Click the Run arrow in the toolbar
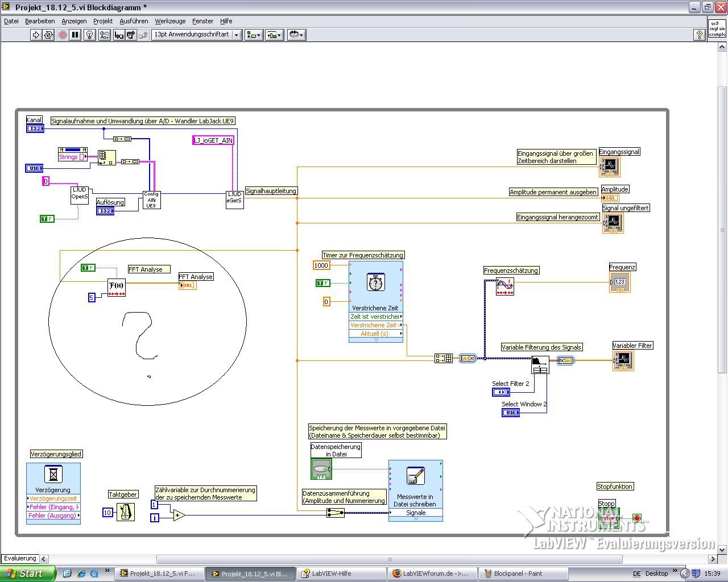The height and width of the screenshot is (582, 728). tap(36, 35)
